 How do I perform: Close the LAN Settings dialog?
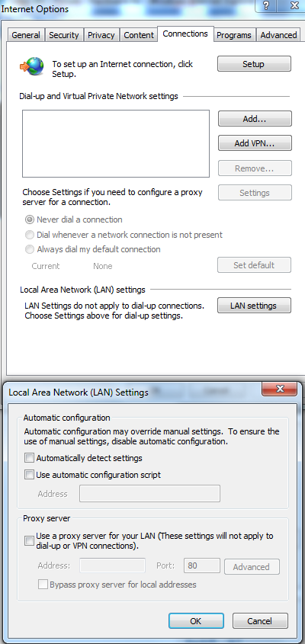coord(280,389)
